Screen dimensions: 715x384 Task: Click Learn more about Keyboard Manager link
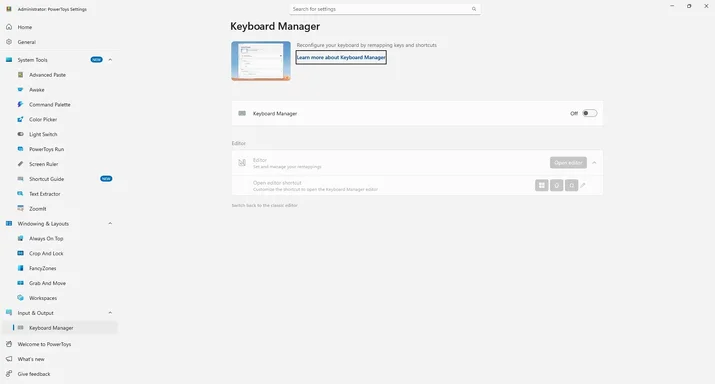pos(341,57)
